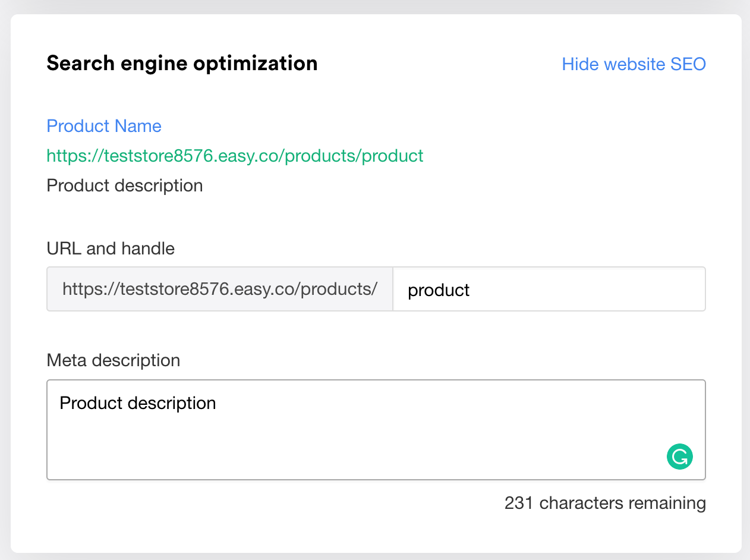
Task: Click the URL prefix teststore8576.easy.co/products/
Action: (220, 289)
